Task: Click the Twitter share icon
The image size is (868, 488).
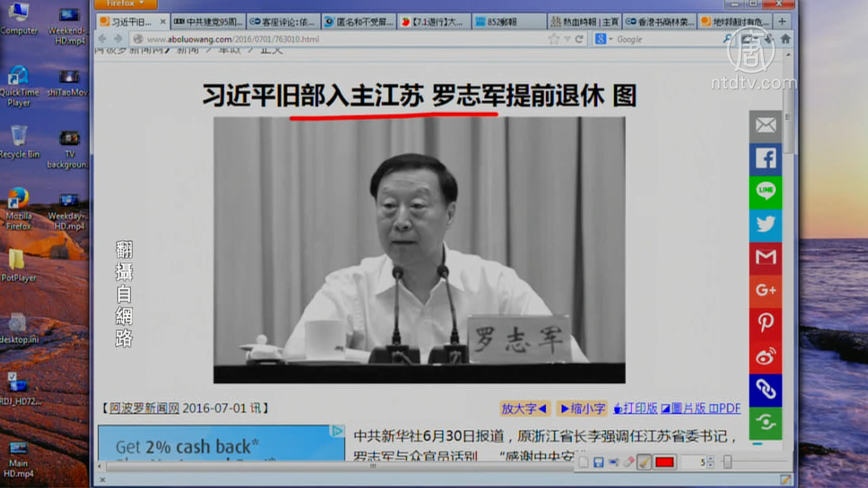Action: click(x=765, y=224)
